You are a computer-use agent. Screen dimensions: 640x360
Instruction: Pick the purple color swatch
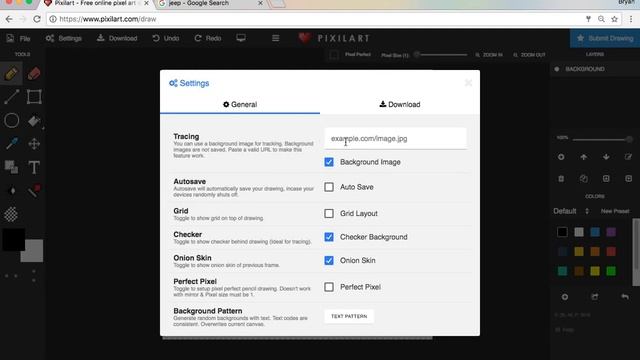[x=611, y=232]
